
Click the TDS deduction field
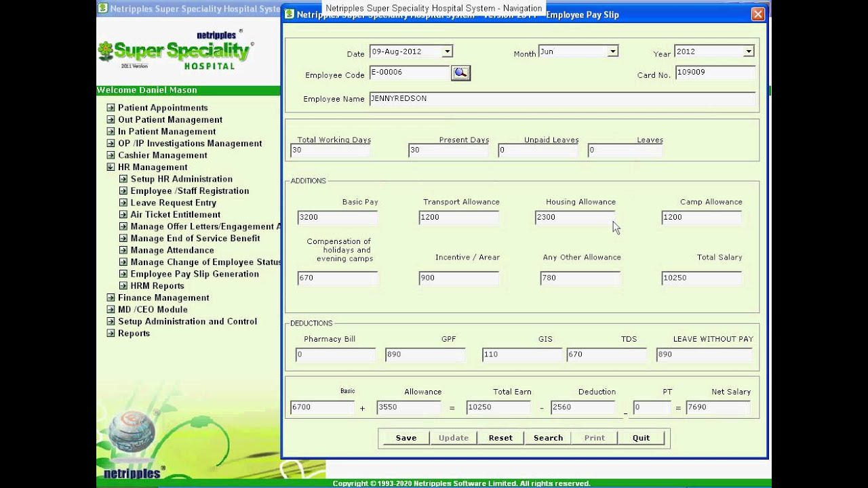(606, 355)
